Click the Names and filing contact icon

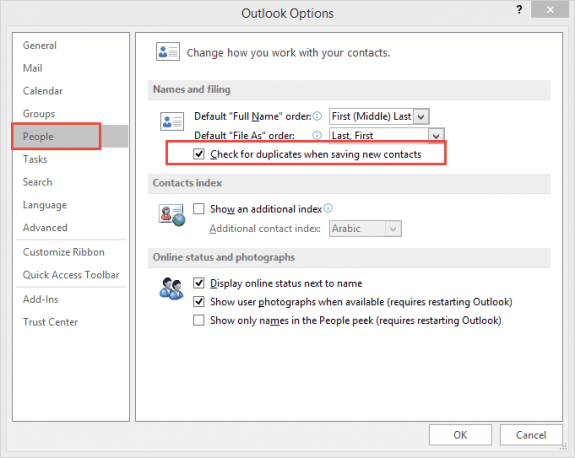point(172,121)
